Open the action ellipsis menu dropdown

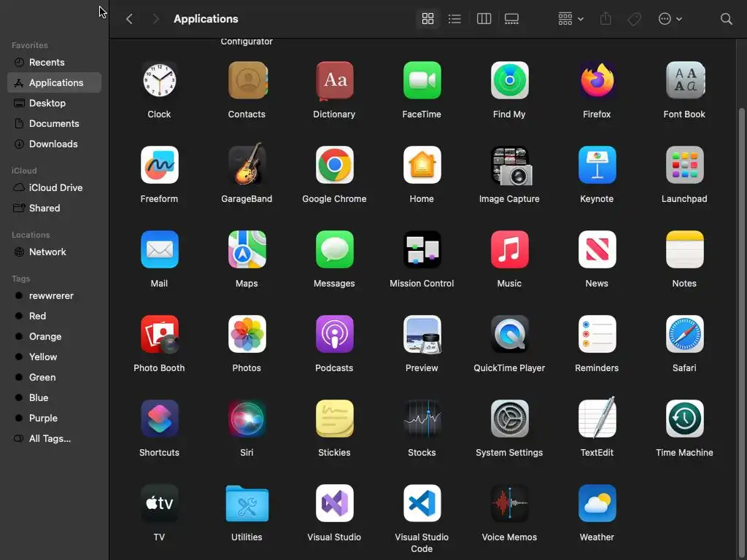point(670,18)
